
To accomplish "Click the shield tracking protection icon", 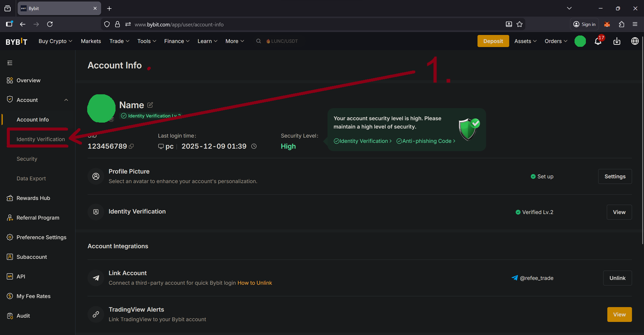I will pos(107,24).
